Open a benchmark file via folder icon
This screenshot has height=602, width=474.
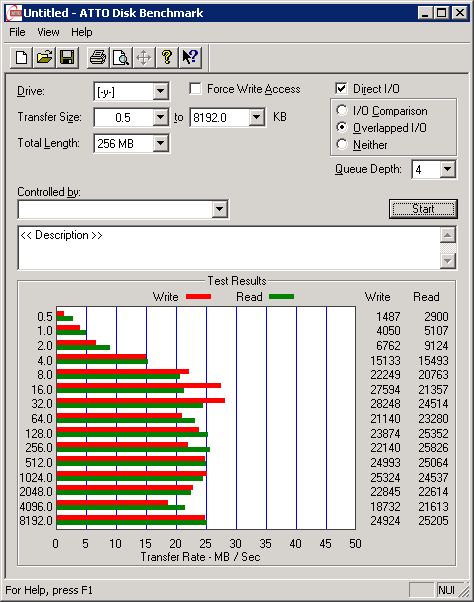[44, 58]
